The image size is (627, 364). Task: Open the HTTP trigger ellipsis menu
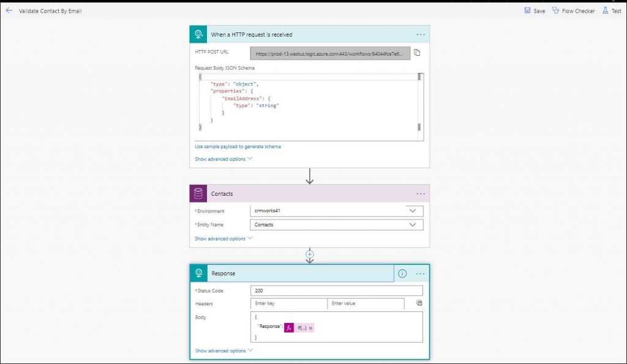coord(421,34)
